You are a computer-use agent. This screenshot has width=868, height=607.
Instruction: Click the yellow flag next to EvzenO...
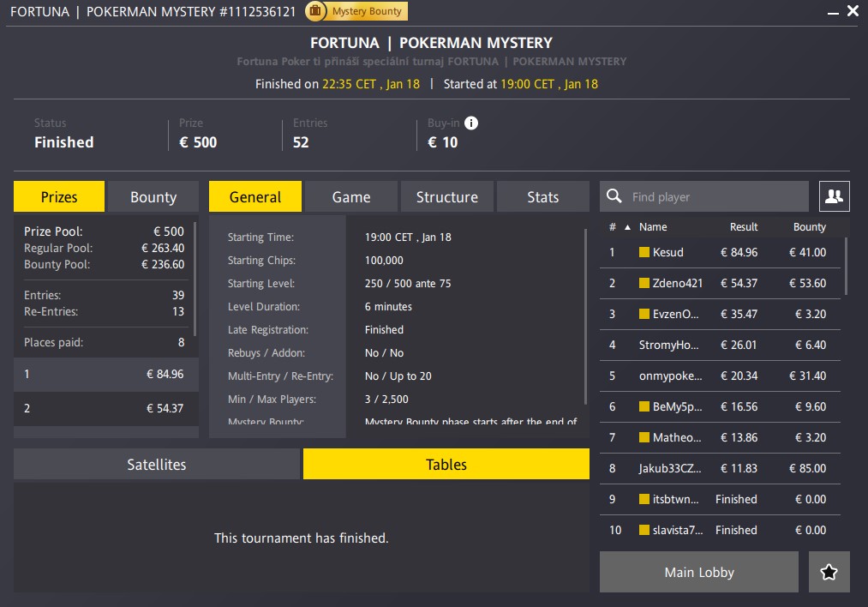pyautogui.click(x=644, y=314)
